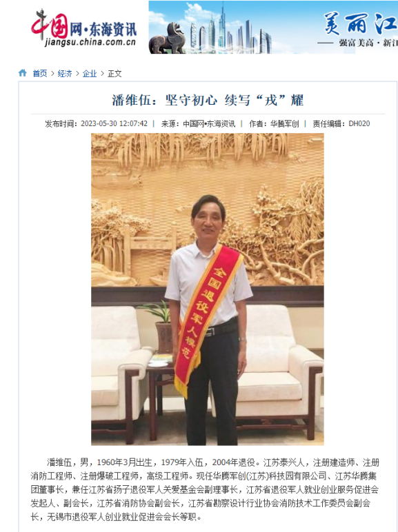The height and width of the screenshot is (532, 398).
Task: Click the red sash reading 全国退役军人模范
Action: (203, 319)
